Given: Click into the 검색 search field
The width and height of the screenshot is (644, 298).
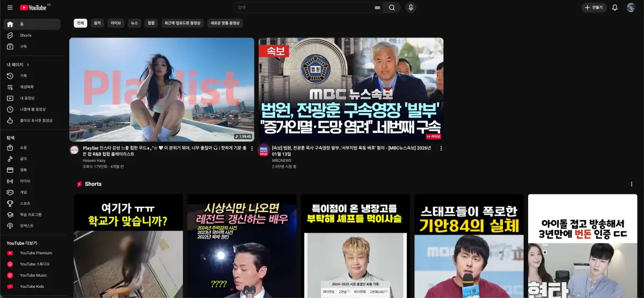Looking at the screenshot, I should point(303,8).
